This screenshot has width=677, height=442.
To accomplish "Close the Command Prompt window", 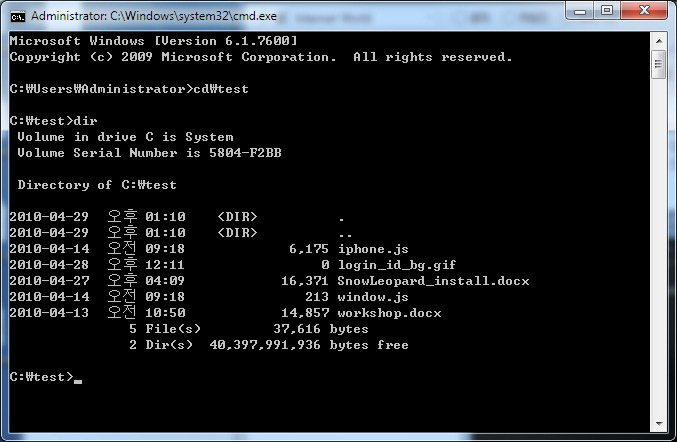I will [644, 10].
